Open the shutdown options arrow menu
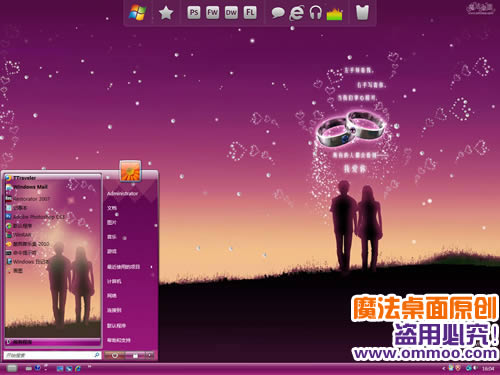The image size is (500, 375). pos(150,355)
